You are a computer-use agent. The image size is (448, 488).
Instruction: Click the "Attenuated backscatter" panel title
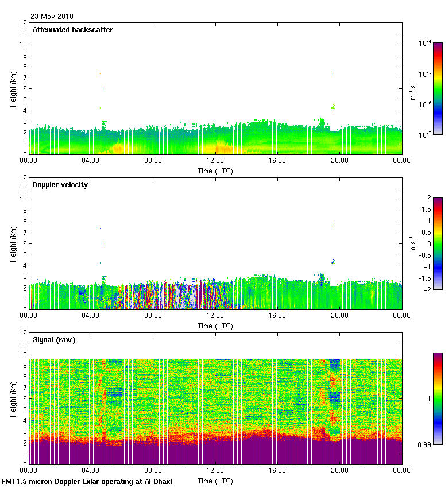pos(72,29)
